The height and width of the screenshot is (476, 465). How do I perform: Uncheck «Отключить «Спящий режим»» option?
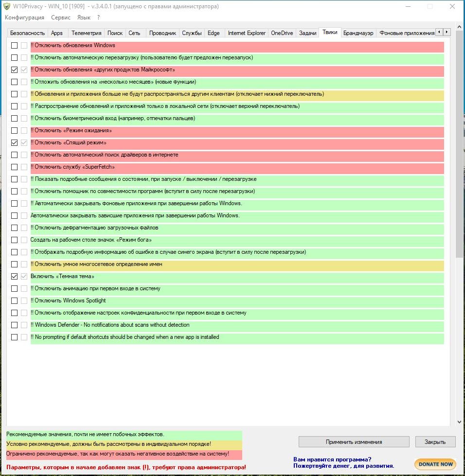pyautogui.click(x=15, y=143)
